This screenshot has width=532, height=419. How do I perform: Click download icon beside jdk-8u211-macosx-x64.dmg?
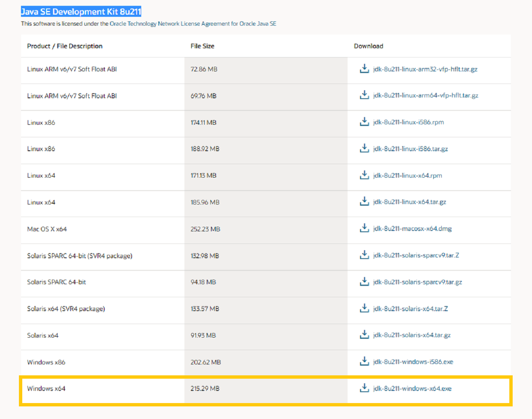364,228
